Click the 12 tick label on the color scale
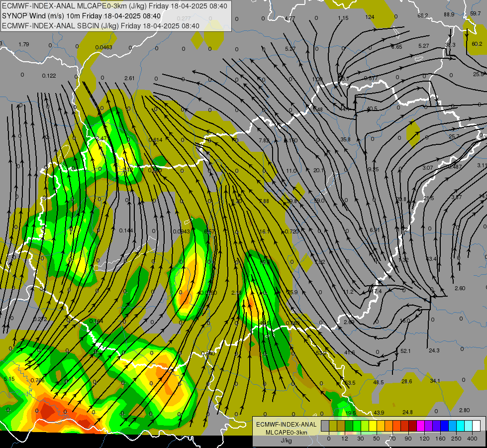487x448 pixels. coord(345,439)
